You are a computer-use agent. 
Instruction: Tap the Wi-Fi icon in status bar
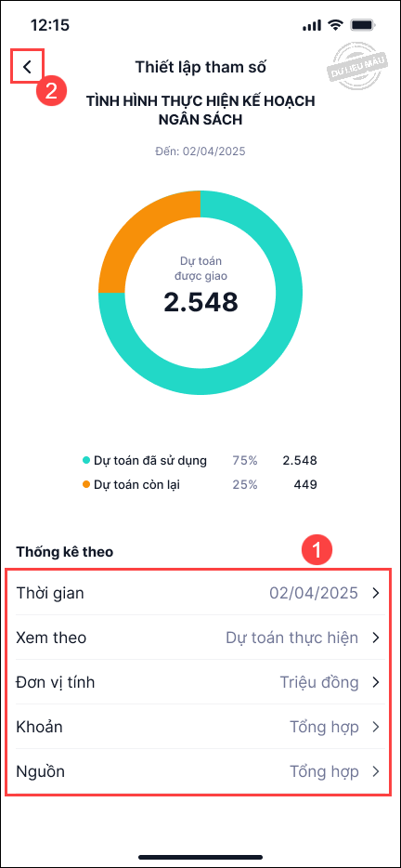(335, 25)
